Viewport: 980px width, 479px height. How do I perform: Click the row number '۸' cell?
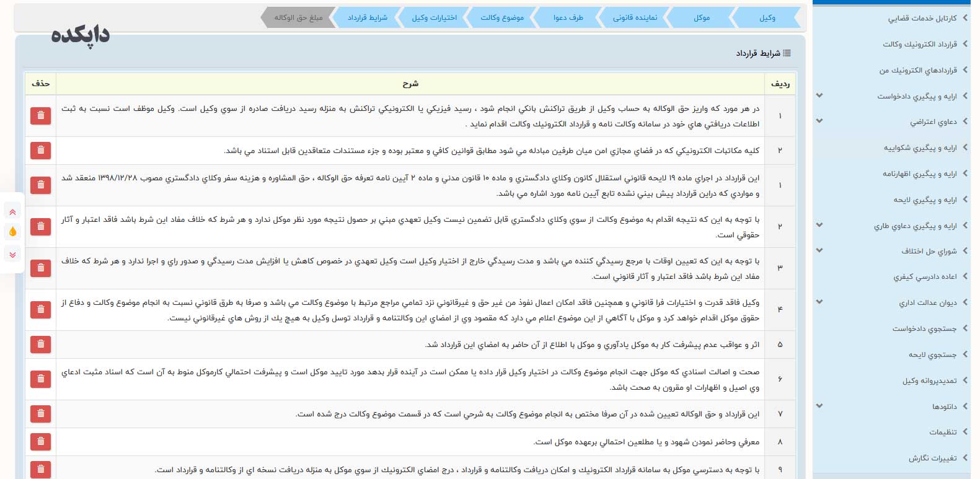coord(780,442)
